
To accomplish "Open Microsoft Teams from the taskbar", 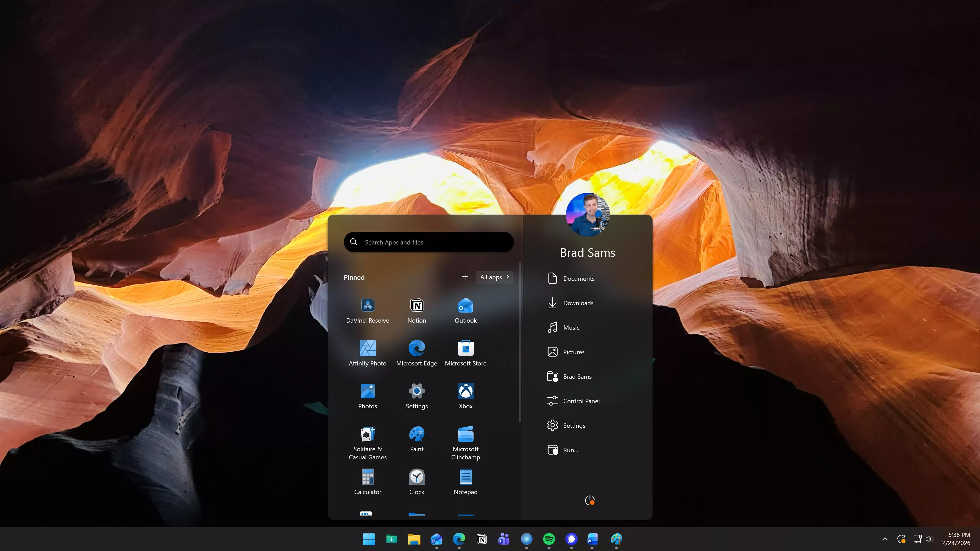I will 504,539.
